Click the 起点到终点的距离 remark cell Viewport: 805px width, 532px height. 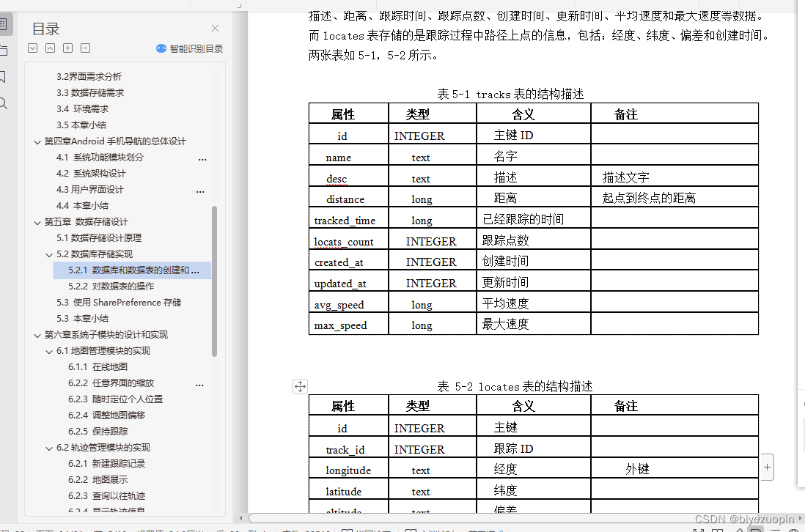click(x=674, y=197)
